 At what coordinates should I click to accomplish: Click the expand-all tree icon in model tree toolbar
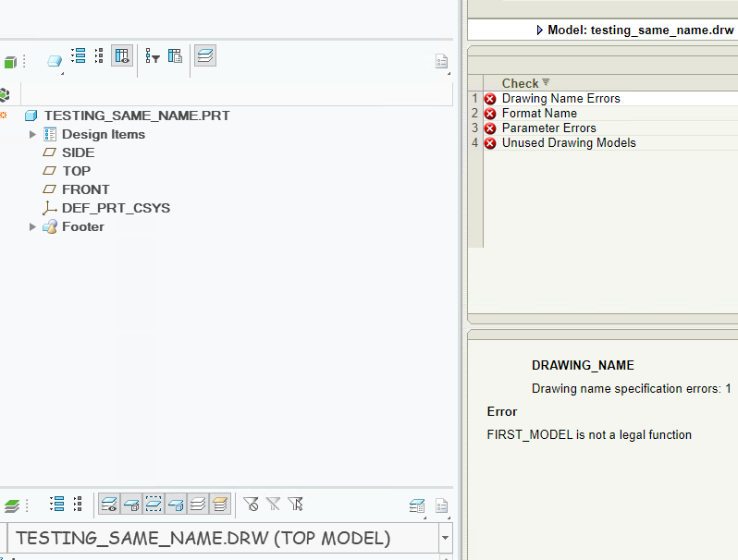79,56
